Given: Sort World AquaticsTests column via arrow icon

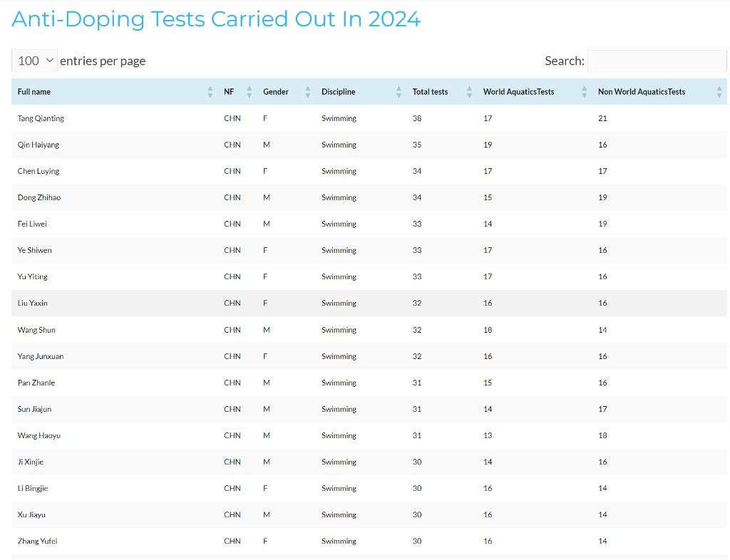Looking at the screenshot, I should pyautogui.click(x=585, y=92).
